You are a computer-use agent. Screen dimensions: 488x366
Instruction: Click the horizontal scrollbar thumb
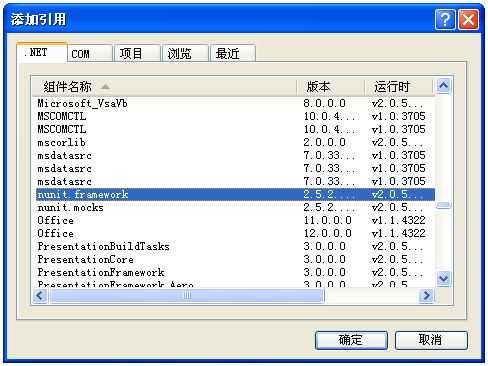[x=187, y=295]
